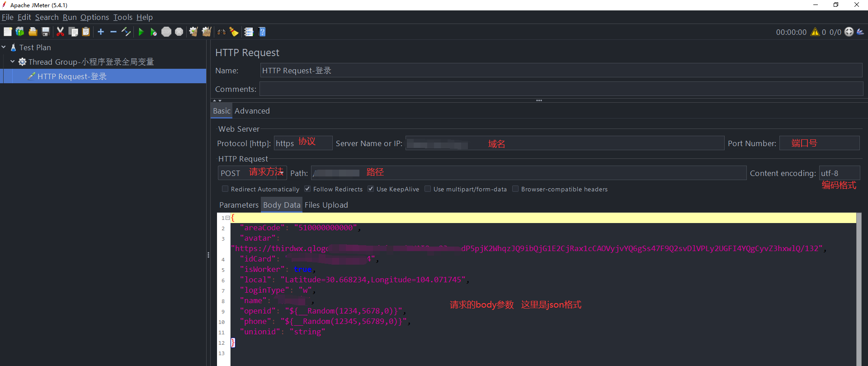Open the POST request method dropdown
868x366 pixels.
281,173
